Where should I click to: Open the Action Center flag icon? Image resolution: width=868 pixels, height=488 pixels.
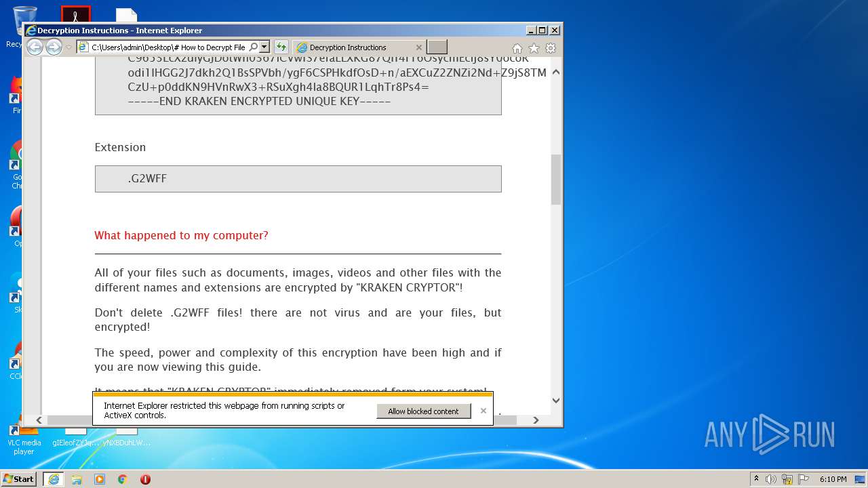tap(802, 479)
